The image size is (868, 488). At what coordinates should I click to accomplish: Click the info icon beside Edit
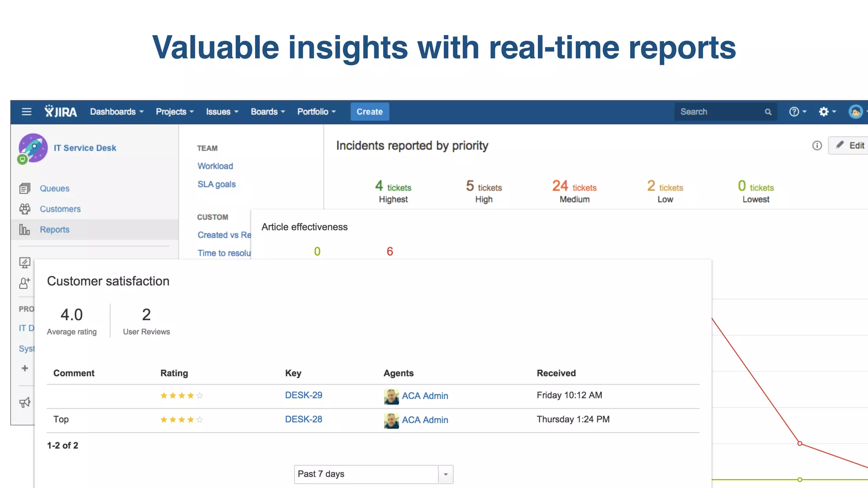pos(817,146)
